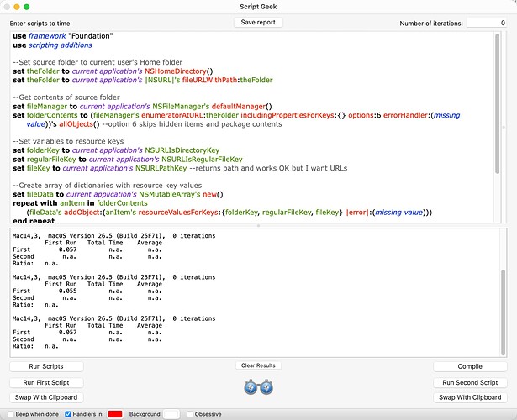
Task: Click the 'Enter scripts to time:' label
Action: (x=41, y=24)
